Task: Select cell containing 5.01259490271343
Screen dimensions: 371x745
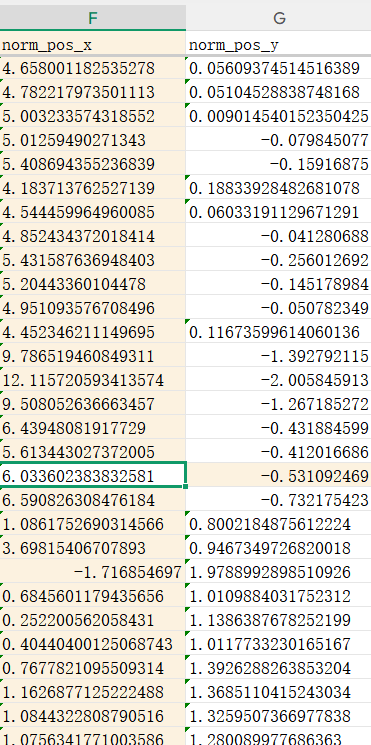Action: click(x=93, y=140)
